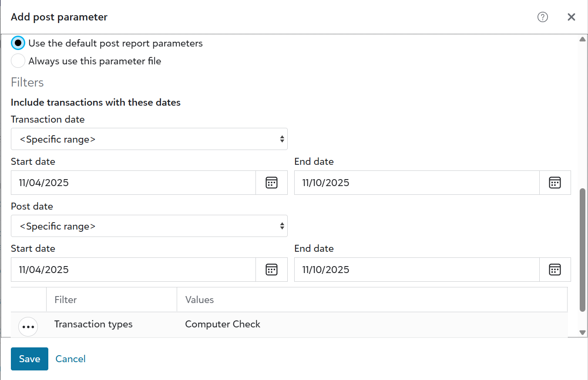Viewport: 588px width, 380px height.
Task: Open the help question mark icon
Action: tap(542, 17)
